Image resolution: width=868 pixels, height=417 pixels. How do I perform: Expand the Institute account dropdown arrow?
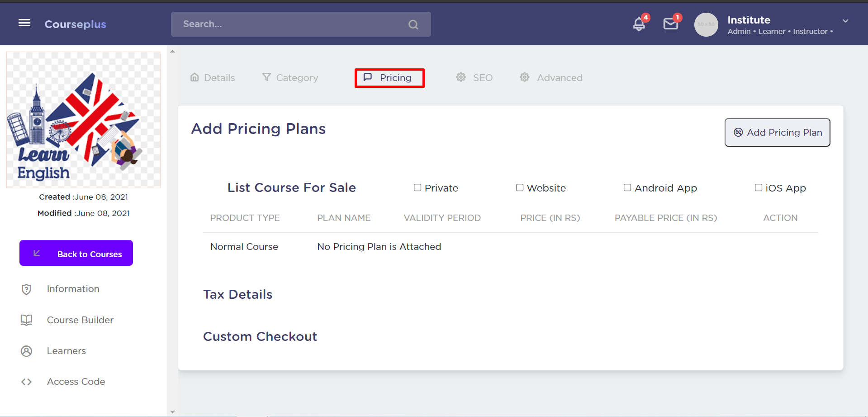pos(845,21)
